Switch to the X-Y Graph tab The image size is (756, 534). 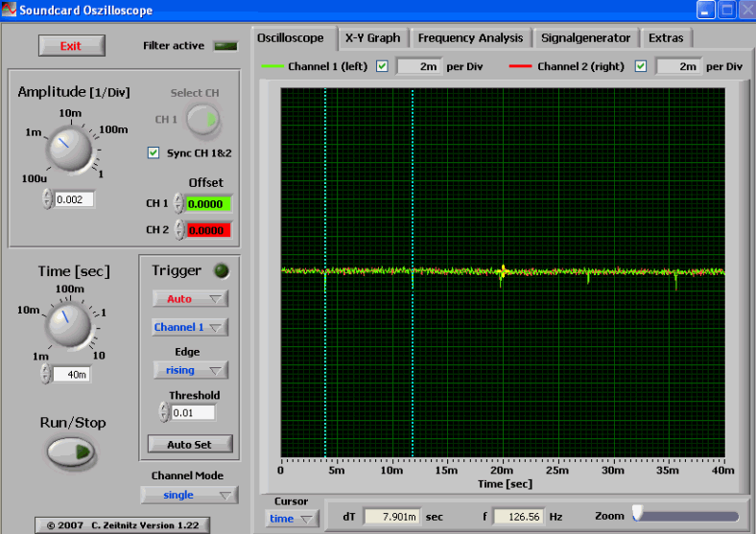[x=372, y=38]
